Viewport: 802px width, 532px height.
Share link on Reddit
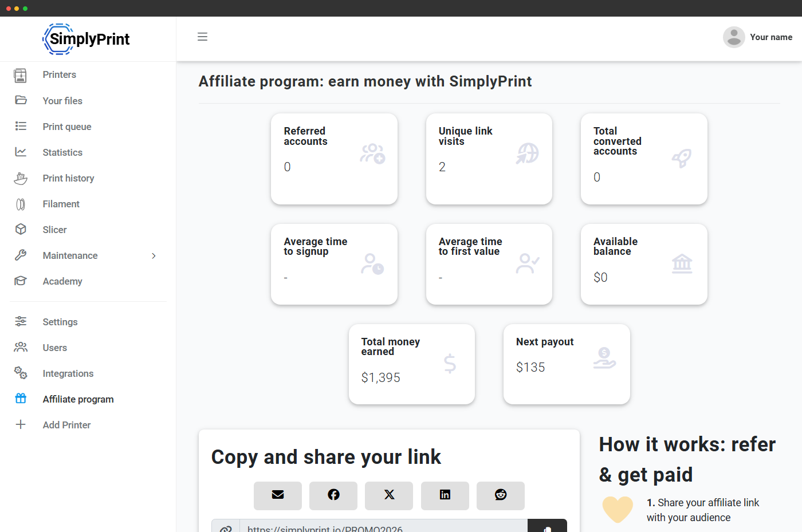[501, 495]
